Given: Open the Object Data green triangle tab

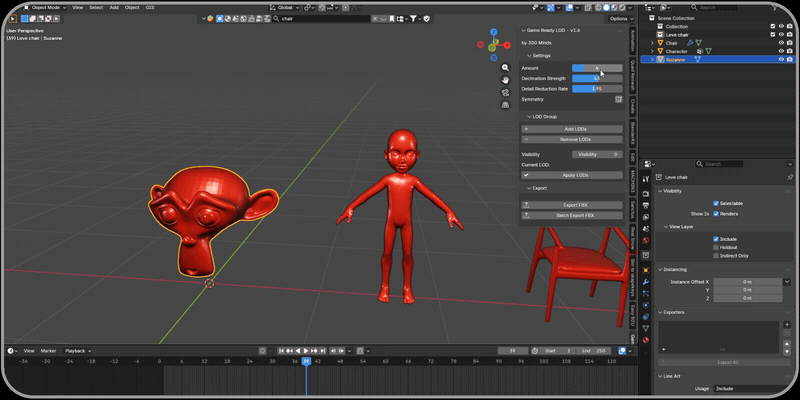Looking at the screenshot, I should 646,328.
